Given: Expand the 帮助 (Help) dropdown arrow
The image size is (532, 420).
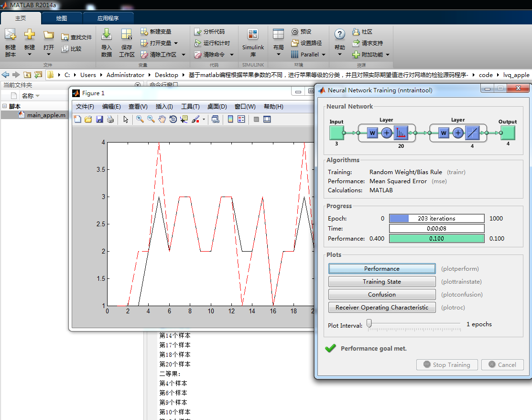Looking at the screenshot, I should coord(340,55).
